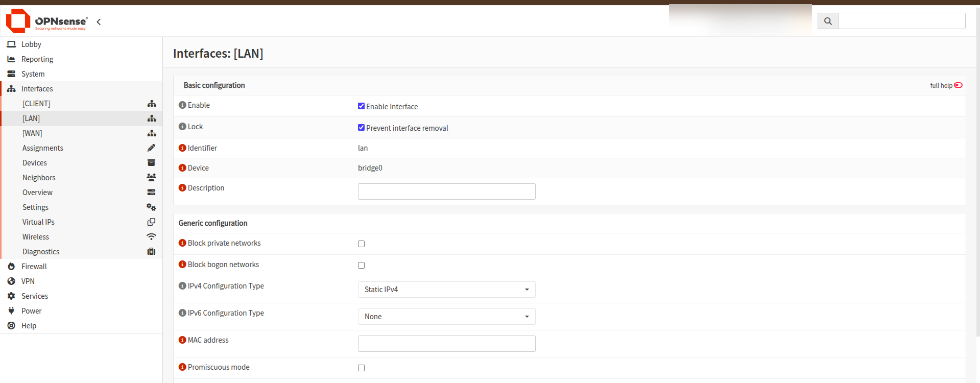Image resolution: width=980 pixels, height=383 pixels.
Task: Click the gears icon next to Settings
Action: coord(151,207)
